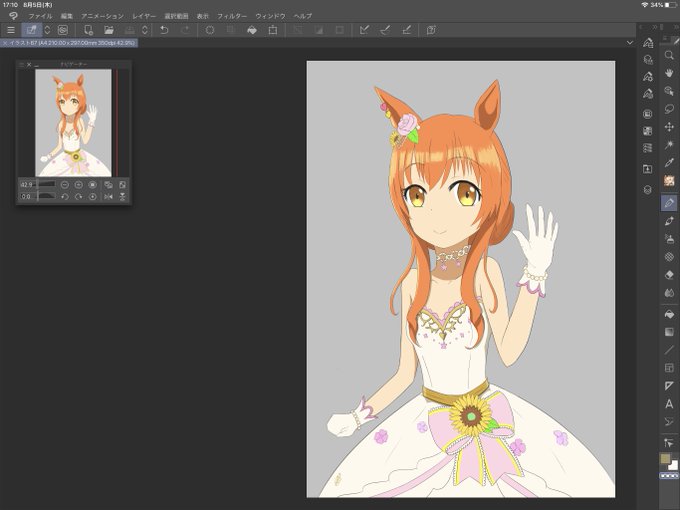Expand the up-down arrows beside highlighted button
The height and width of the screenshot is (510, 680).
(x=47, y=30)
